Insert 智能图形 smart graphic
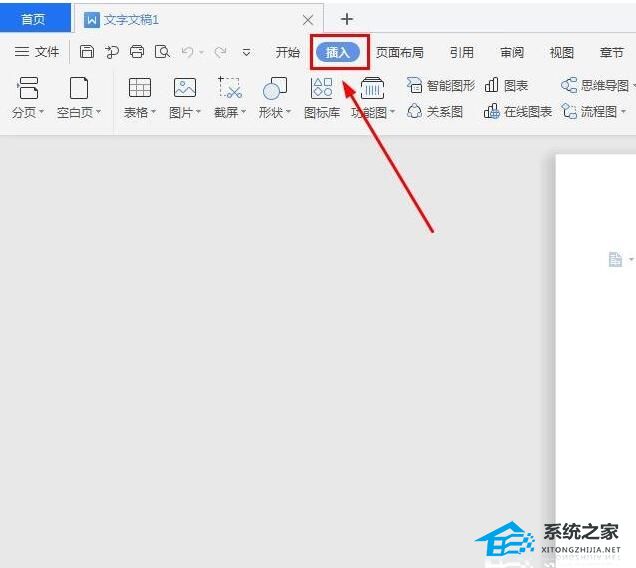Viewport: 636px width, 568px height. coord(440,86)
